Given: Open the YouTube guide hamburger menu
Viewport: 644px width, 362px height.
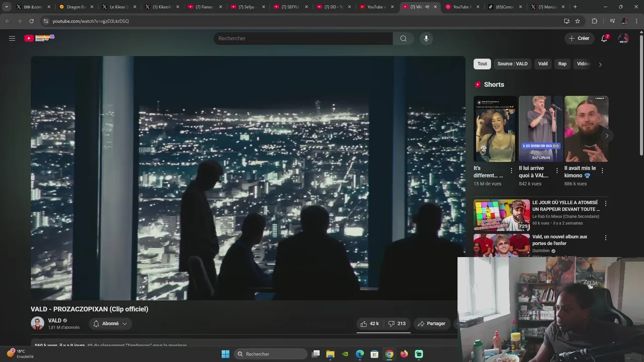Looking at the screenshot, I should pyautogui.click(x=12, y=38).
